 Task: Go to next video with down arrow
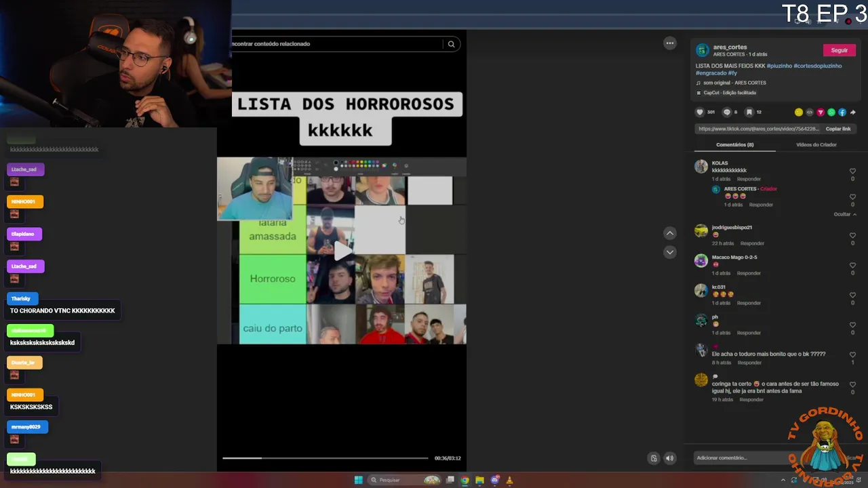click(x=670, y=252)
